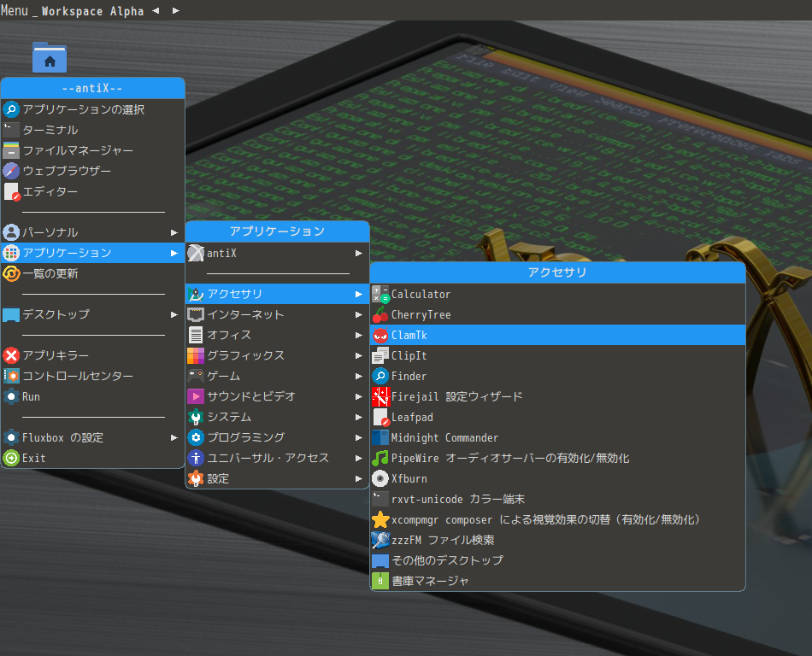Open CherryTree using the cherry icon
Viewport: 812px width, 656px height.
click(380, 314)
